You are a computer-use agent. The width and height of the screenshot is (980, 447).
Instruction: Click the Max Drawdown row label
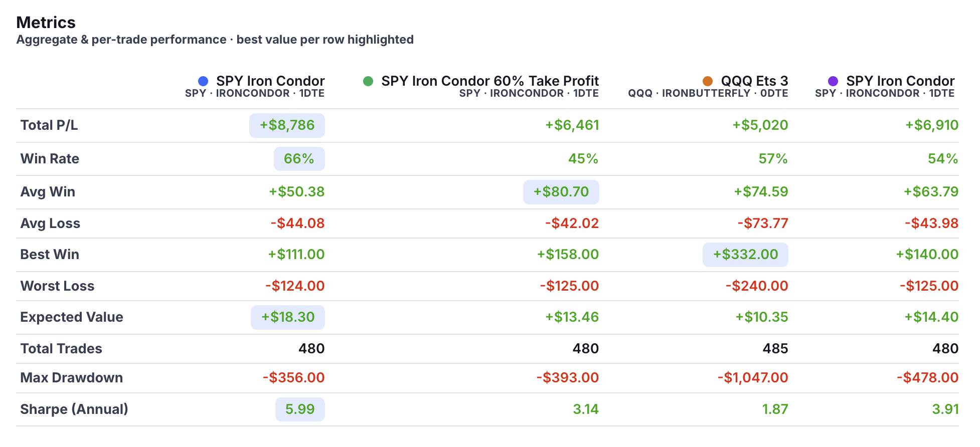coord(72,378)
